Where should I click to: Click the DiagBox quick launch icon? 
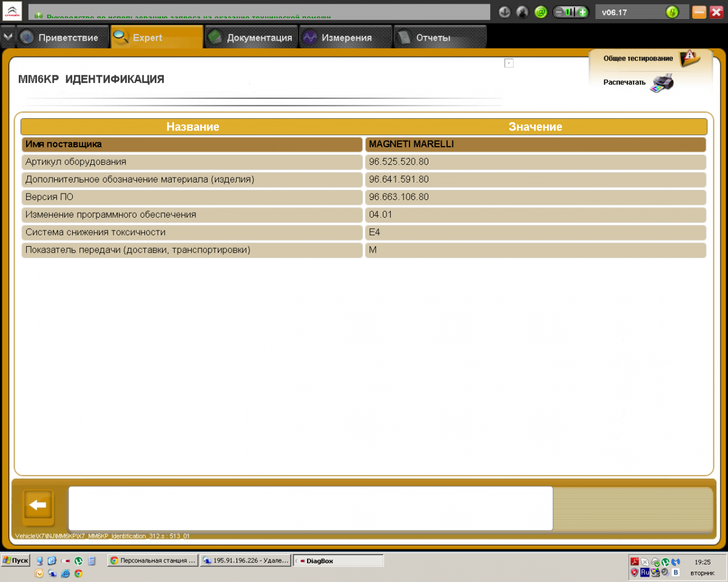(65, 561)
